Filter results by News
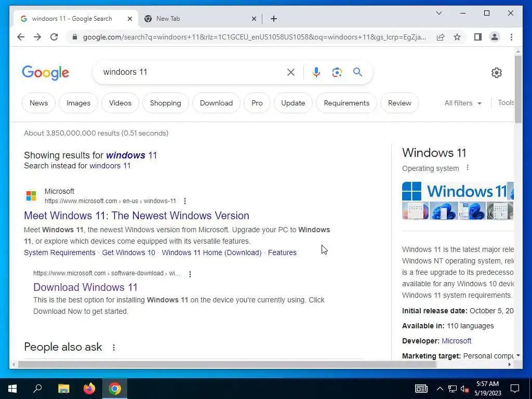Screen dimensions: 532x399 tap(38, 103)
